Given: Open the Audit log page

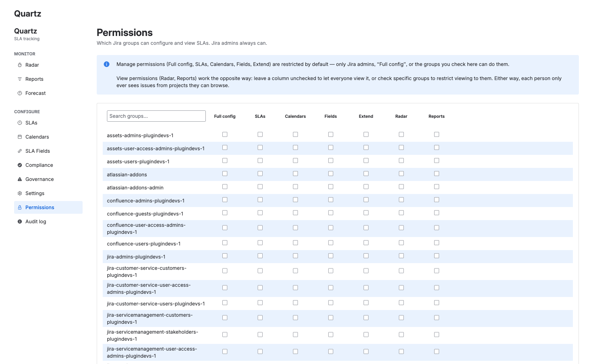Looking at the screenshot, I should 48,222.
